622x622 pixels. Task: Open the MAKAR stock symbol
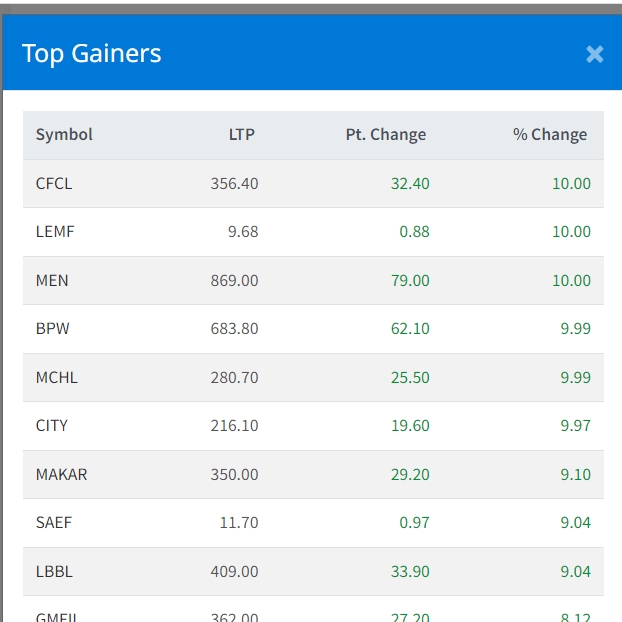[x=61, y=474]
